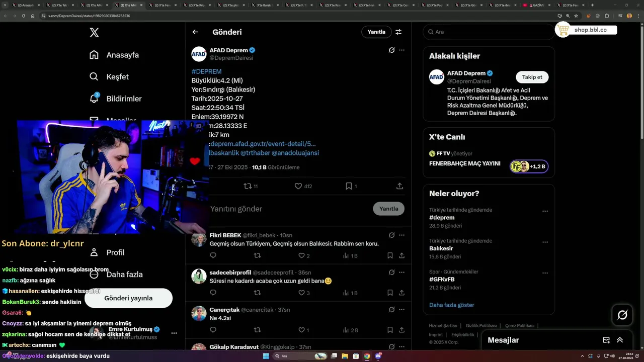Bookmark Fikri BEBEK's reply
Viewport: 644px width, 362px height.
tap(390, 255)
